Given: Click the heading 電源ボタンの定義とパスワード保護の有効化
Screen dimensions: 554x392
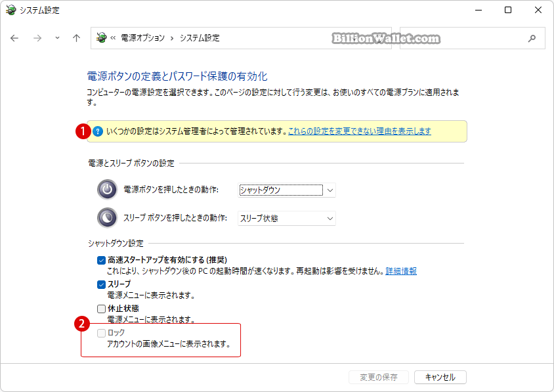Looking at the screenshot, I should [177, 76].
